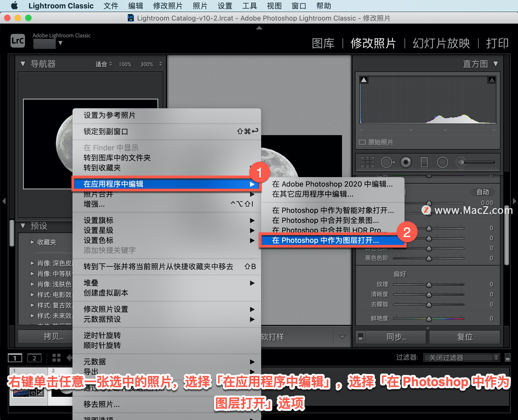Set navigator zoom to 适合

point(101,64)
